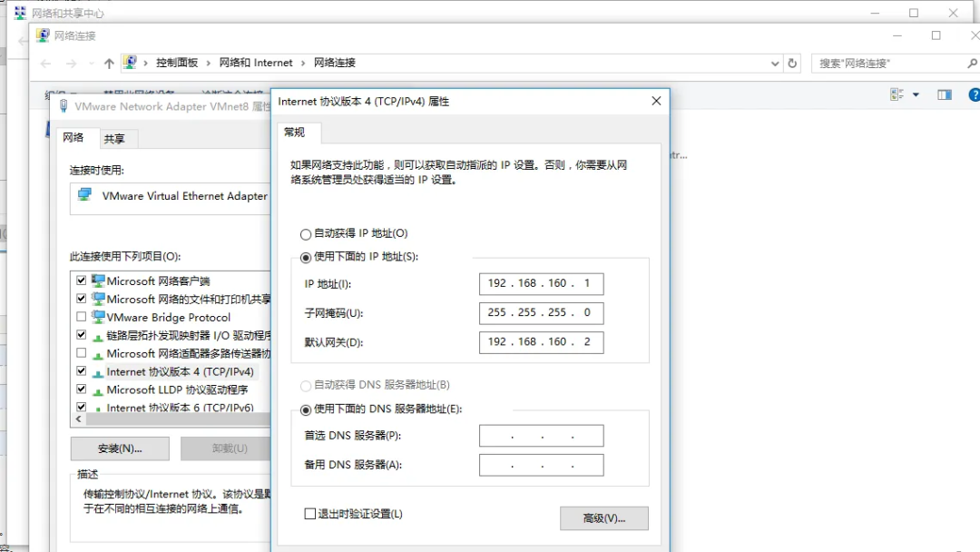Uncheck 链路层拓扑发现映射器 I/O 驱动程序 checkbox

click(x=82, y=334)
